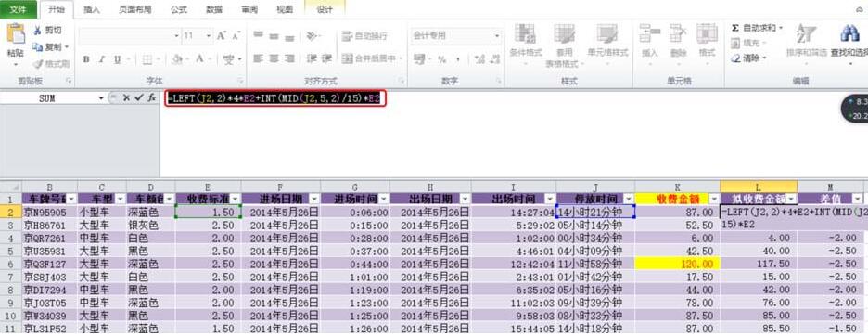Cancel formula entry with X button
This screenshot has height=336, width=868.
coord(126,97)
